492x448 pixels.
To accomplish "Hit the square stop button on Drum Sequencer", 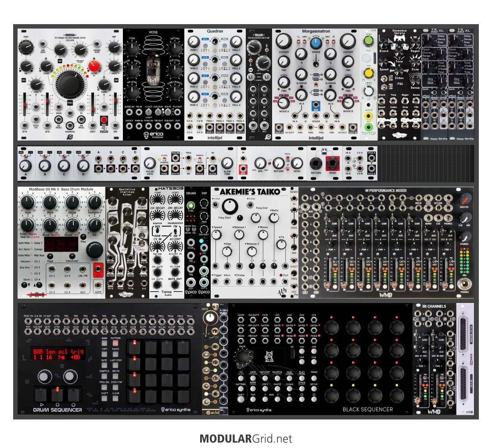I will [x=57, y=394].
